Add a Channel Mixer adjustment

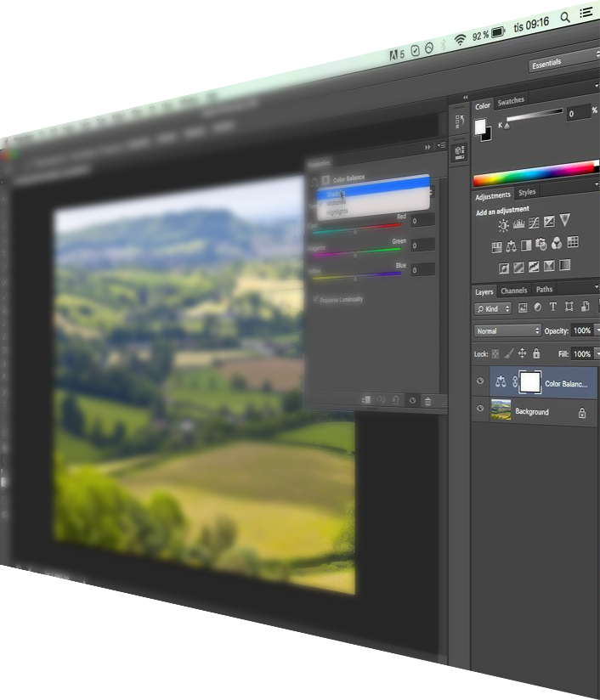(557, 243)
